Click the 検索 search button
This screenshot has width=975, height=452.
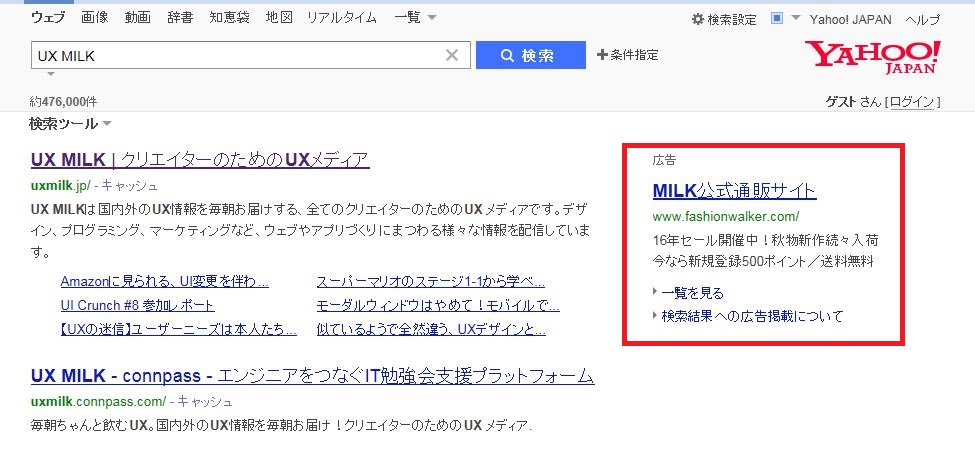[x=530, y=55]
